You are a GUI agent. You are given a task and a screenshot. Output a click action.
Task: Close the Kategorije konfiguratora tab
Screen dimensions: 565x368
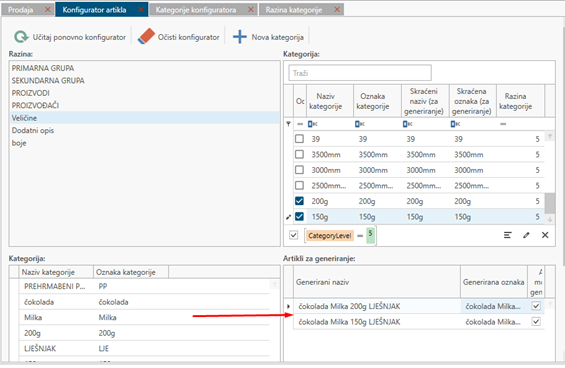click(251, 9)
